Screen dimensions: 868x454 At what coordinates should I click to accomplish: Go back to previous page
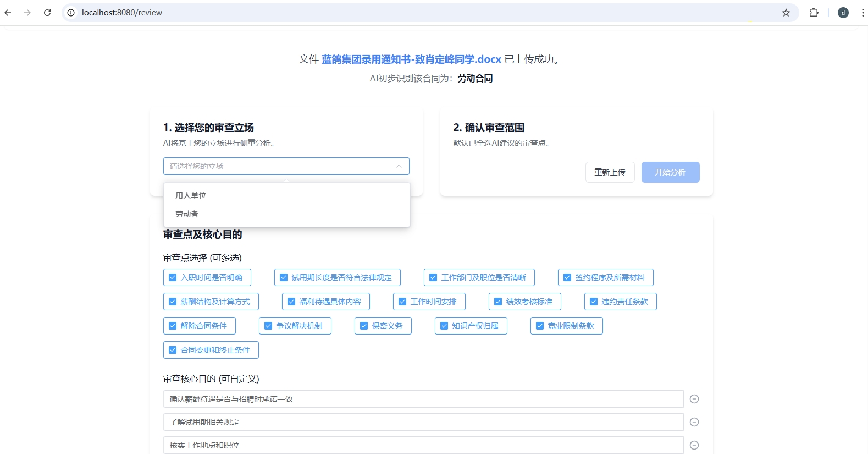click(8, 13)
